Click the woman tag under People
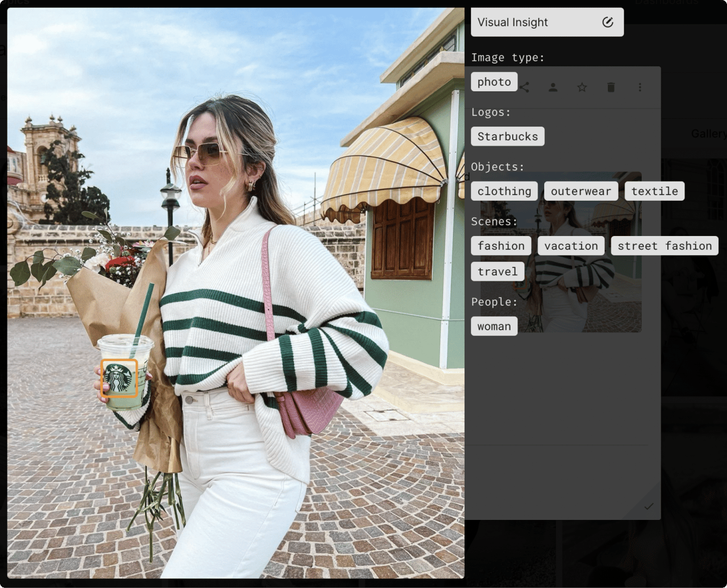 coord(493,326)
